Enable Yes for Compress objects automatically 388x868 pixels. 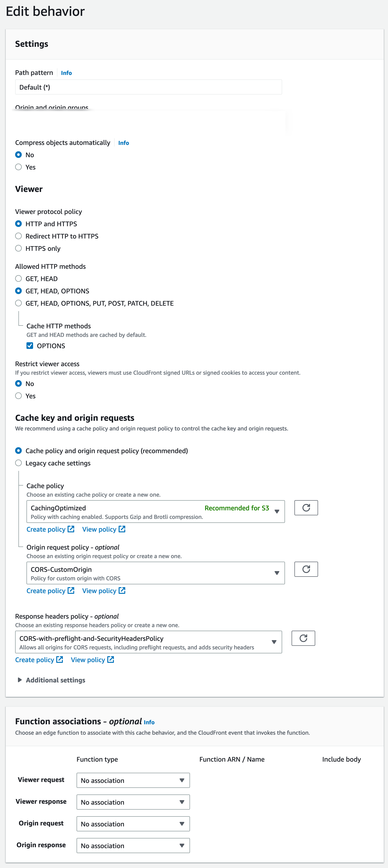click(x=18, y=167)
